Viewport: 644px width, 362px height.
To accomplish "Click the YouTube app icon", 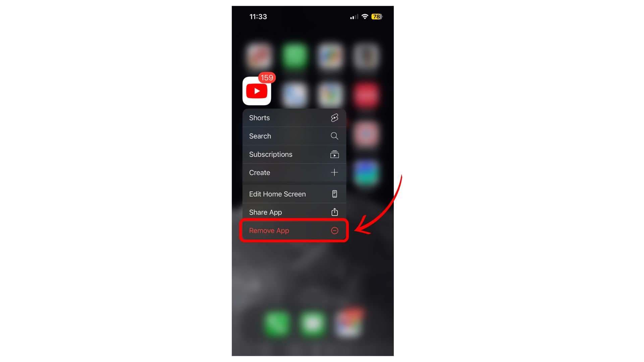I will (256, 90).
